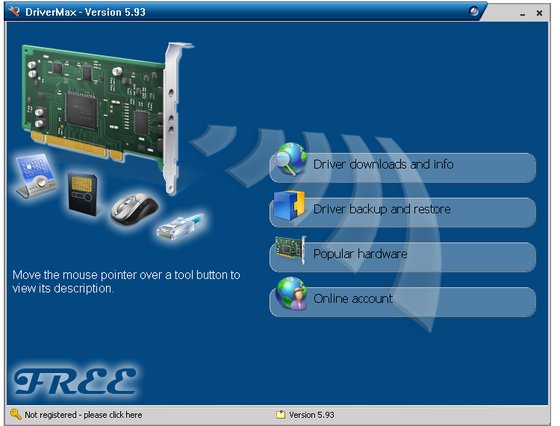
Task: Click the round icon in title bar corner
Action: pyautogui.click(x=474, y=11)
